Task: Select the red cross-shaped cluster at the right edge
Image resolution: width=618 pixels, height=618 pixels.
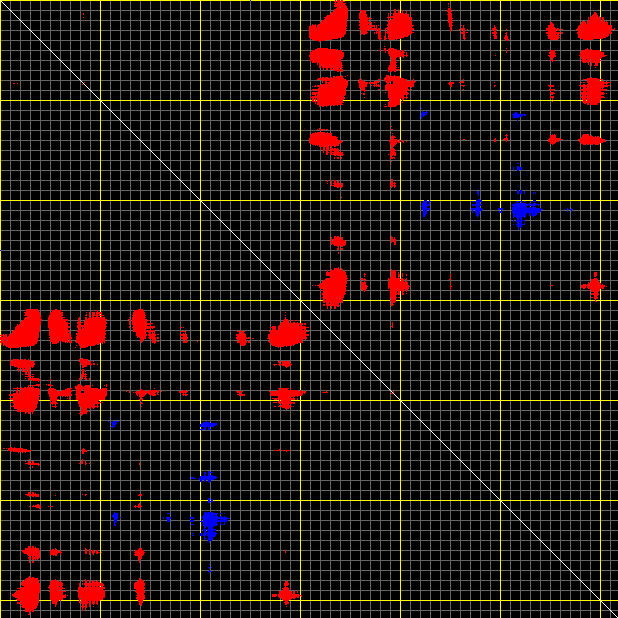Action: [594, 287]
